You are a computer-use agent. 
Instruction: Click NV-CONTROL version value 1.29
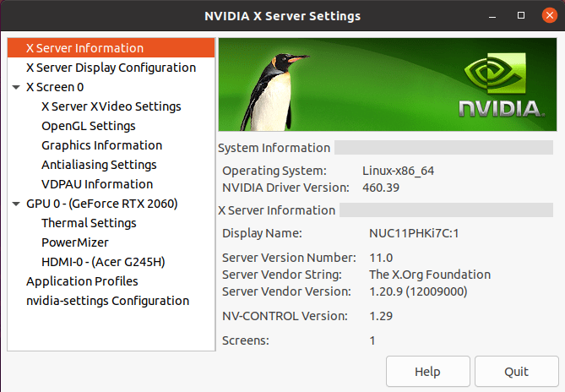coord(381,316)
